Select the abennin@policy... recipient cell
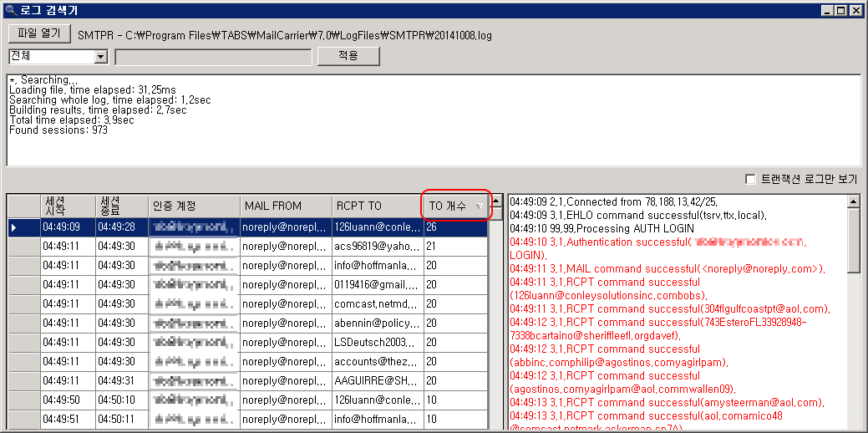The width and height of the screenshot is (868, 433). [378, 323]
